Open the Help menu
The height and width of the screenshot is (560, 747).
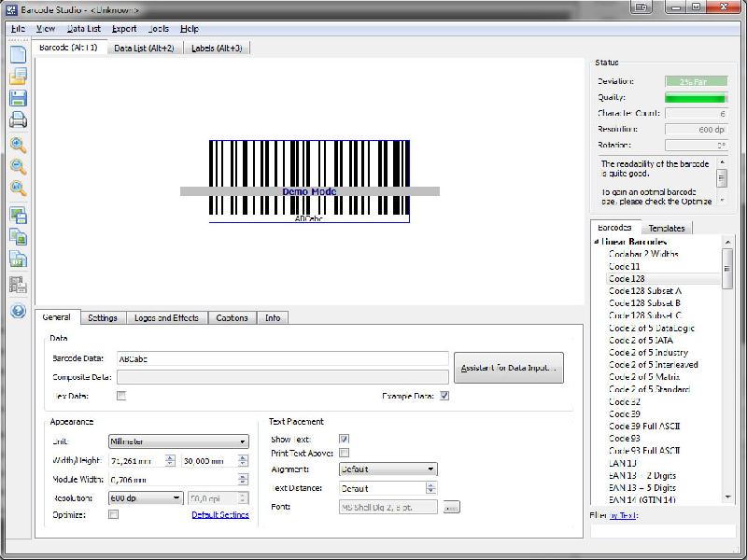tap(190, 29)
